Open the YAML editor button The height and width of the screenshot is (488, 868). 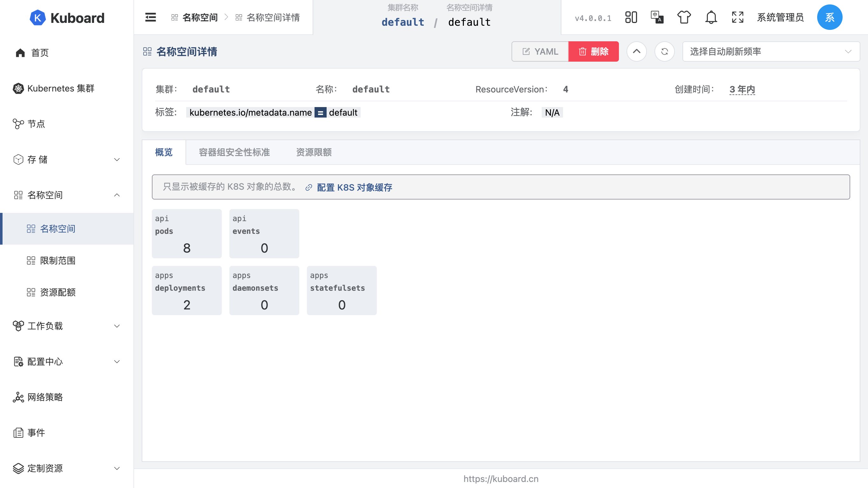[x=540, y=51]
